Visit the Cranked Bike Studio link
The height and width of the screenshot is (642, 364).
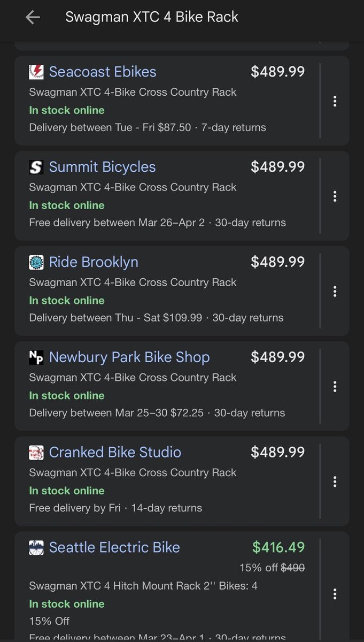point(115,453)
